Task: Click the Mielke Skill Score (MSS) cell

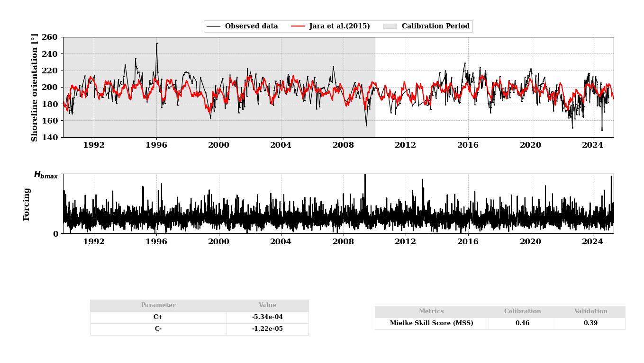Action: pyautogui.click(x=431, y=323)
